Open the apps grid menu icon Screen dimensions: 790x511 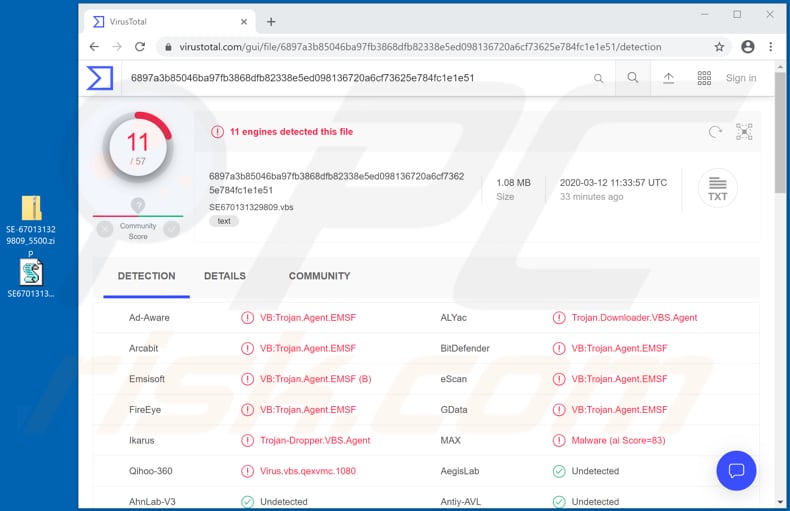tap(704, 78)
